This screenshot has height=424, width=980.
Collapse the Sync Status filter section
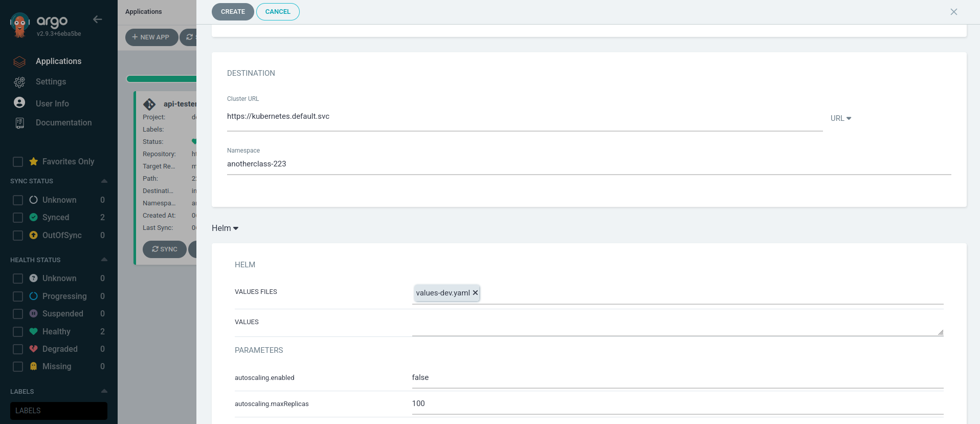(104, 181)
